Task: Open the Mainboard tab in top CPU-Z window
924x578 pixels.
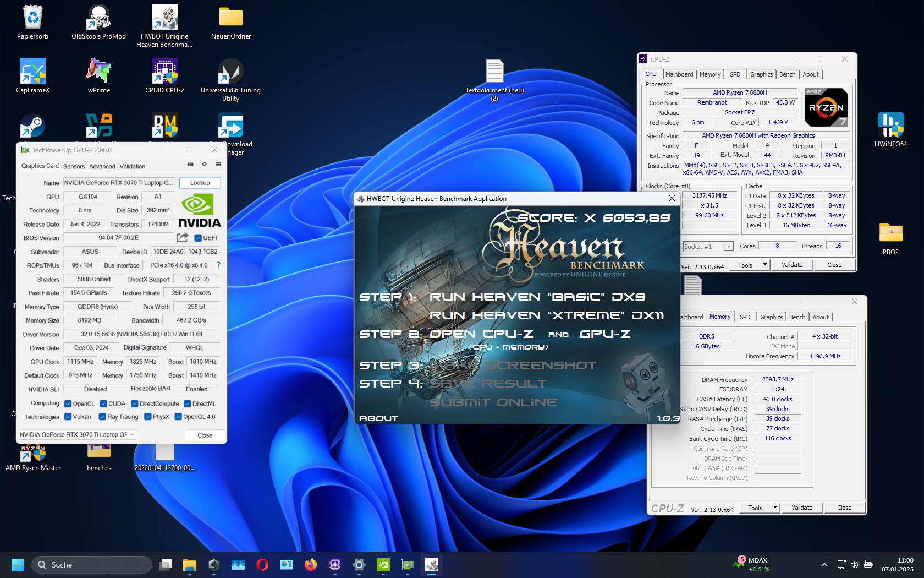Action: click(679, 74)
